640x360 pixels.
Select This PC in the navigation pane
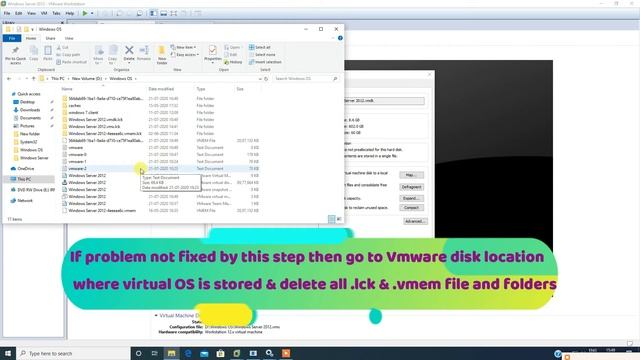29,179
